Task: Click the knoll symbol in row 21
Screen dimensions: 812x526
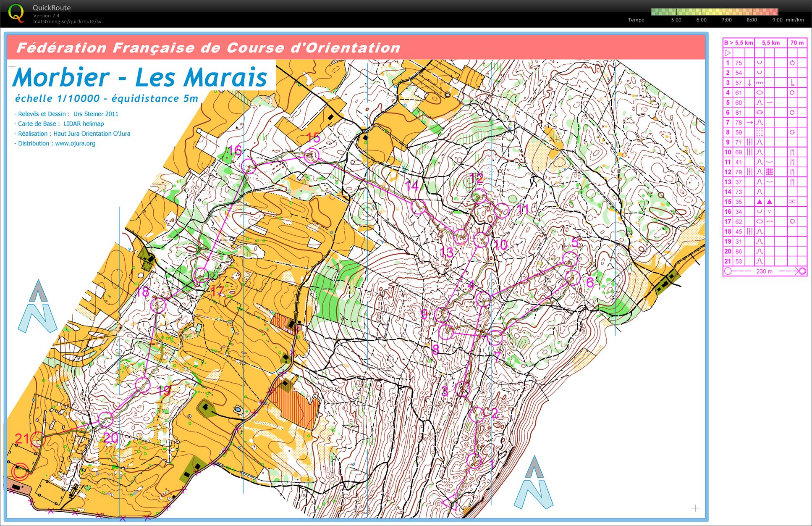Action: point(760,261)
